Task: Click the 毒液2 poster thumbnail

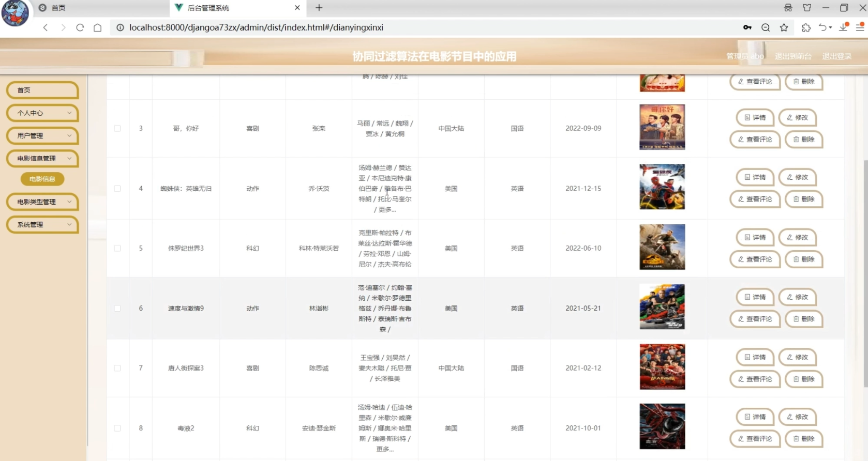Action: click(x=662, y=426)
